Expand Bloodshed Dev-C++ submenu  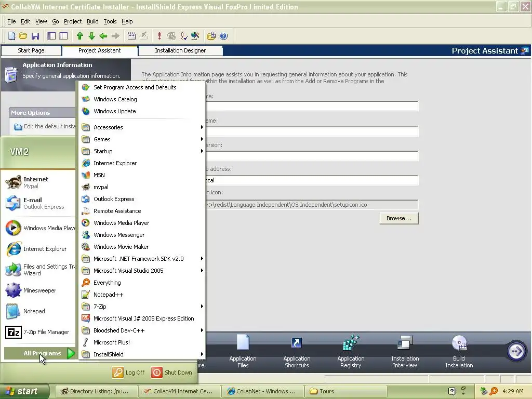[x=142, y=330]
